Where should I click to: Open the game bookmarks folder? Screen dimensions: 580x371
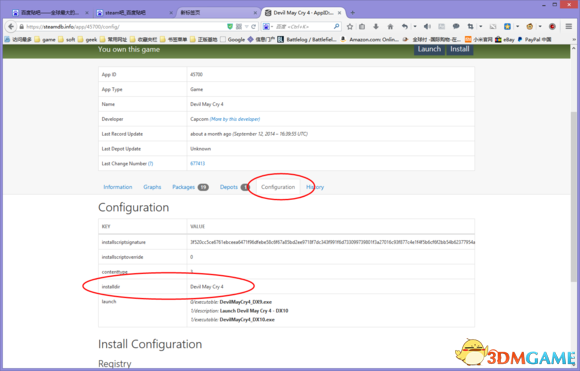[45, 39]
